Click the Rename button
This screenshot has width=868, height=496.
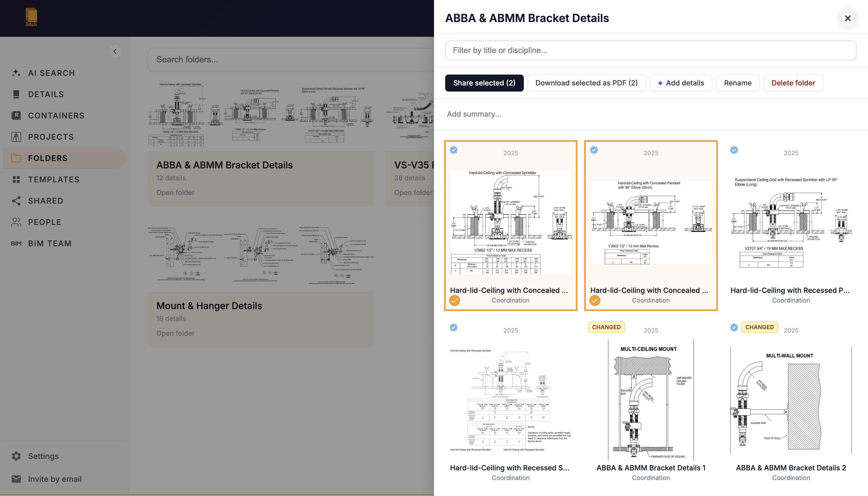738,83
